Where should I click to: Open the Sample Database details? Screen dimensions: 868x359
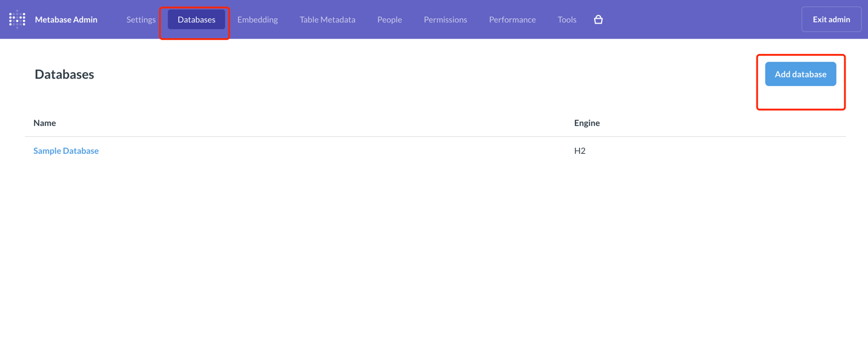[x=66, y=150]
